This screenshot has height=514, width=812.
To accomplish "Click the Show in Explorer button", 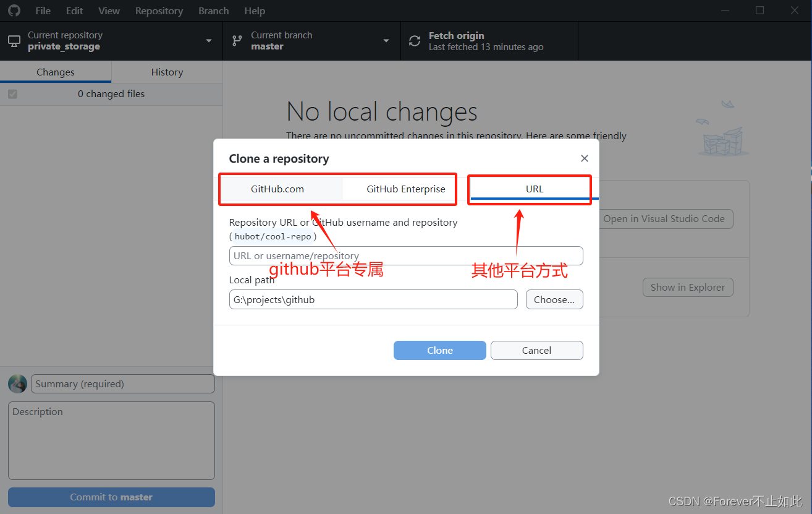I will click(688, 287).
